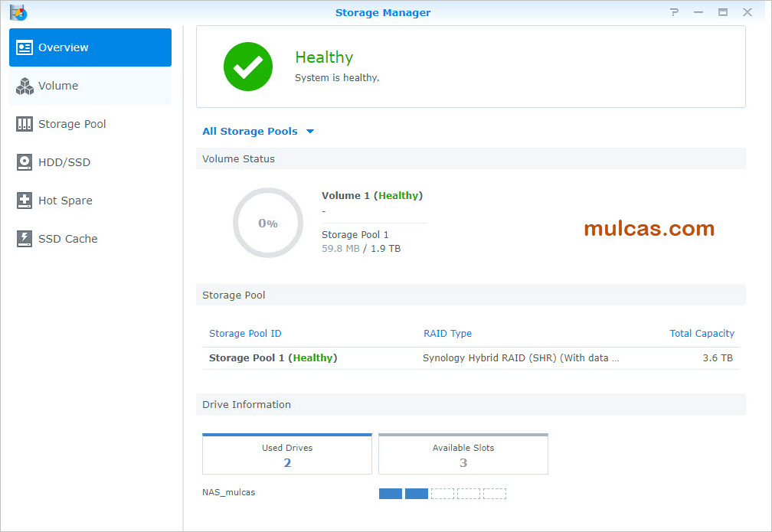This screenshot has width=772, height=532.
Task: Select the Available Slots card
Action: 463,455
